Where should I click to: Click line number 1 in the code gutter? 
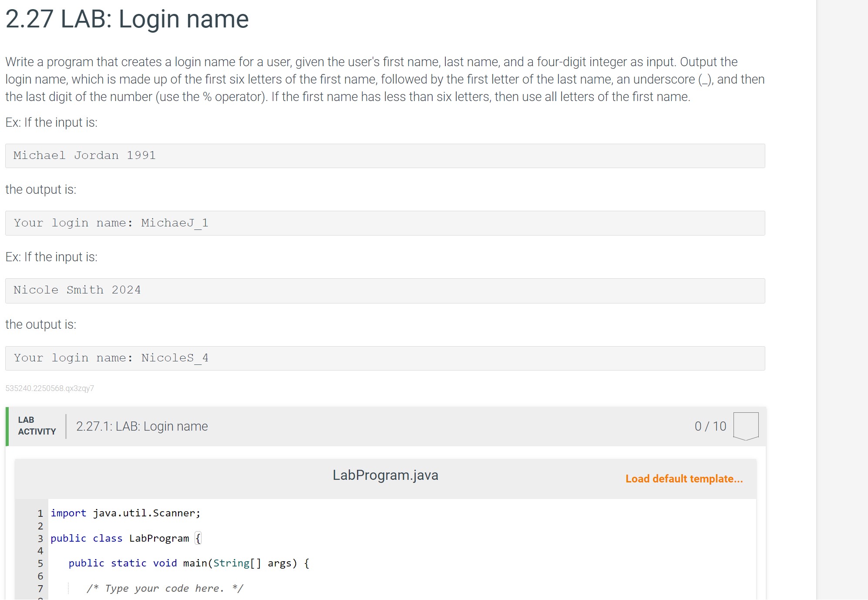tap(40, 513)
